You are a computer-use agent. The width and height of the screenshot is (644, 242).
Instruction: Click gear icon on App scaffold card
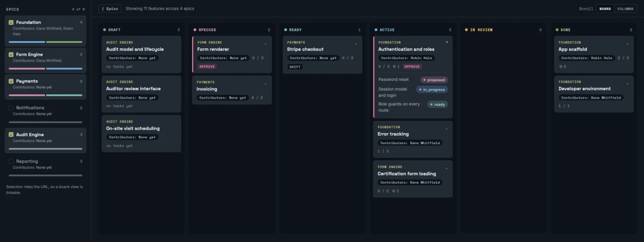[x=560, y=67]
